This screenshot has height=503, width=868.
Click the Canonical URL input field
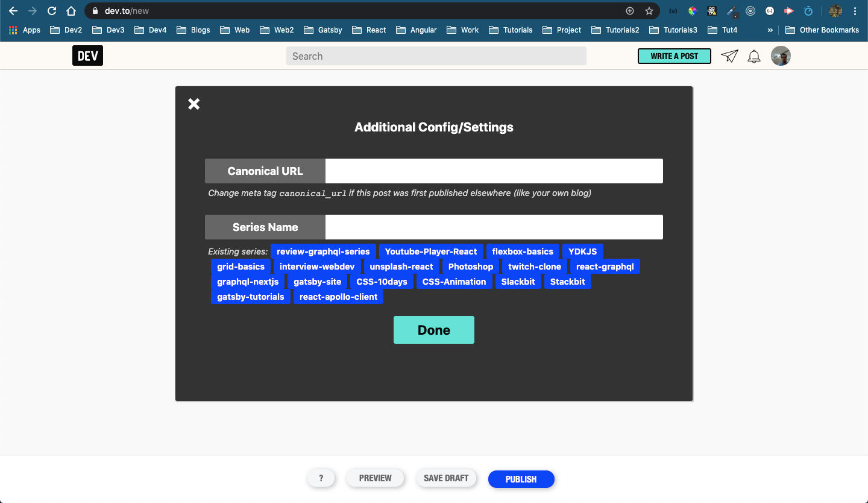pos(494,171)
